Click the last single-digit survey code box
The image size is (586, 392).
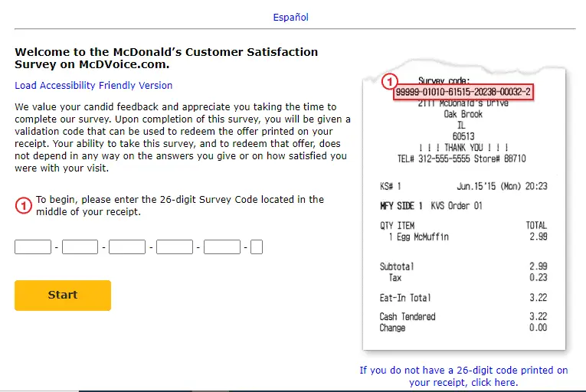click(x=257, y=247)
